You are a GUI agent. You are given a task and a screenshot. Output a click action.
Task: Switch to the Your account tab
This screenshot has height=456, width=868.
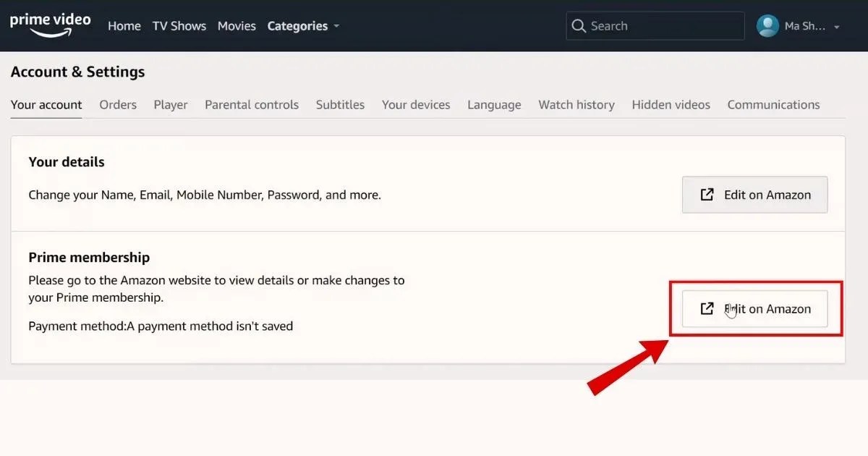[46, 104]
